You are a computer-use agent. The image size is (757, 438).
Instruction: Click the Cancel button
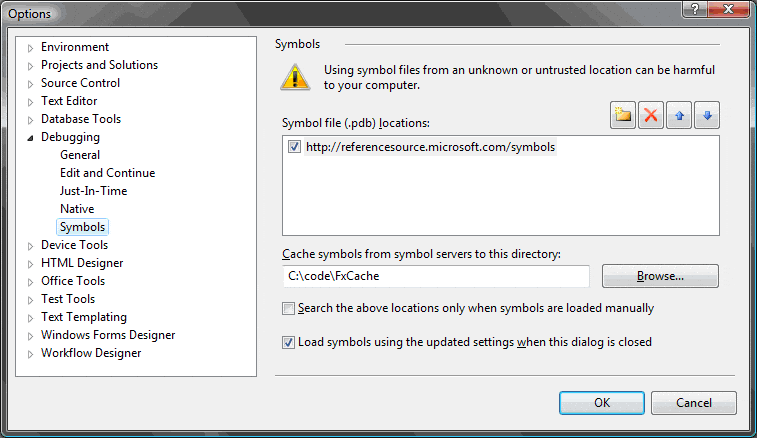point(693,403)
